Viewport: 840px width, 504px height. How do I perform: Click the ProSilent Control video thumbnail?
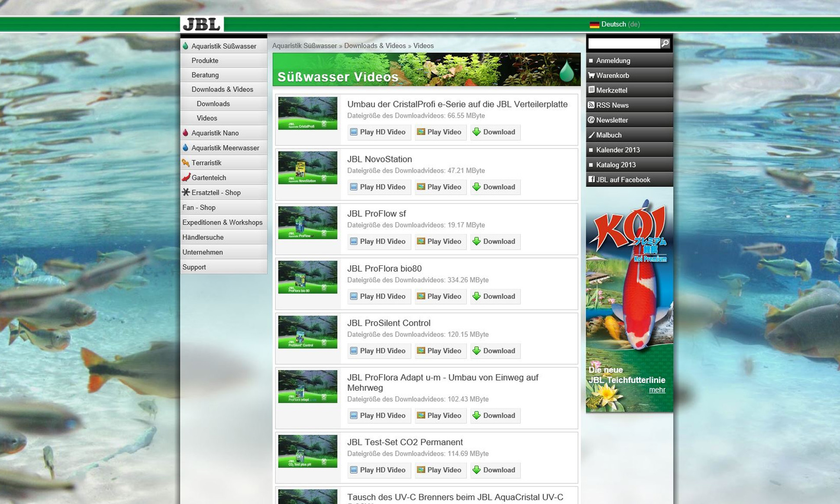[x=307, y=332]
